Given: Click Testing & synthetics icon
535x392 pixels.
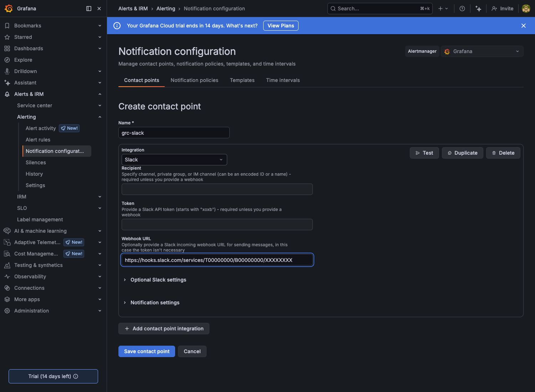Looking at the screenshot, I should [x=7, y=265].
